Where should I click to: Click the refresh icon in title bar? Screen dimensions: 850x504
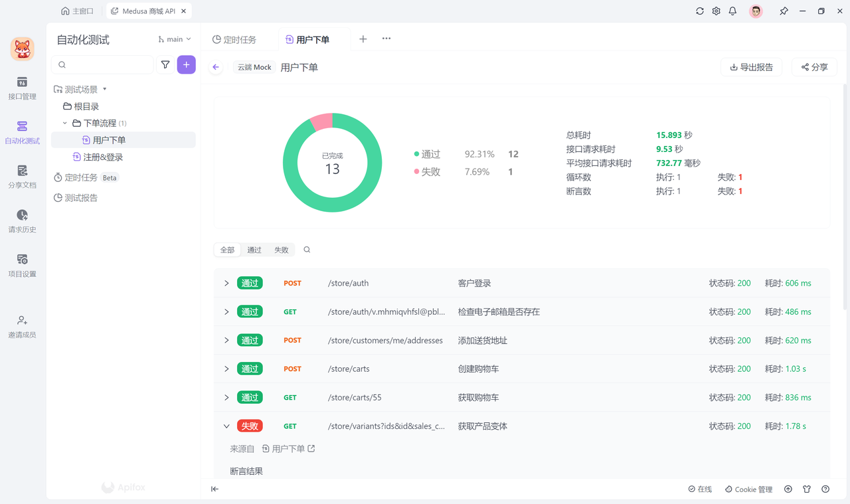[700, 11]
